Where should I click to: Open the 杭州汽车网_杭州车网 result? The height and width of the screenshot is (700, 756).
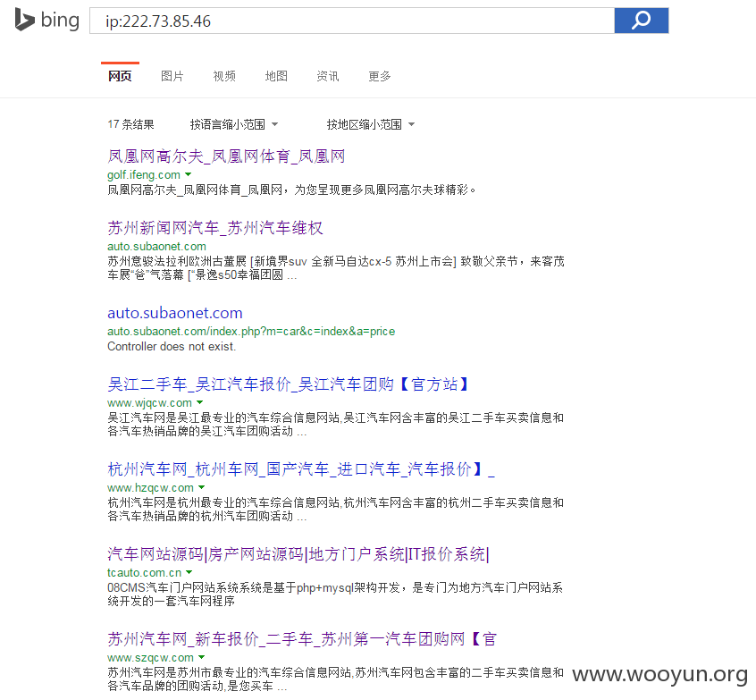(301, 469)
